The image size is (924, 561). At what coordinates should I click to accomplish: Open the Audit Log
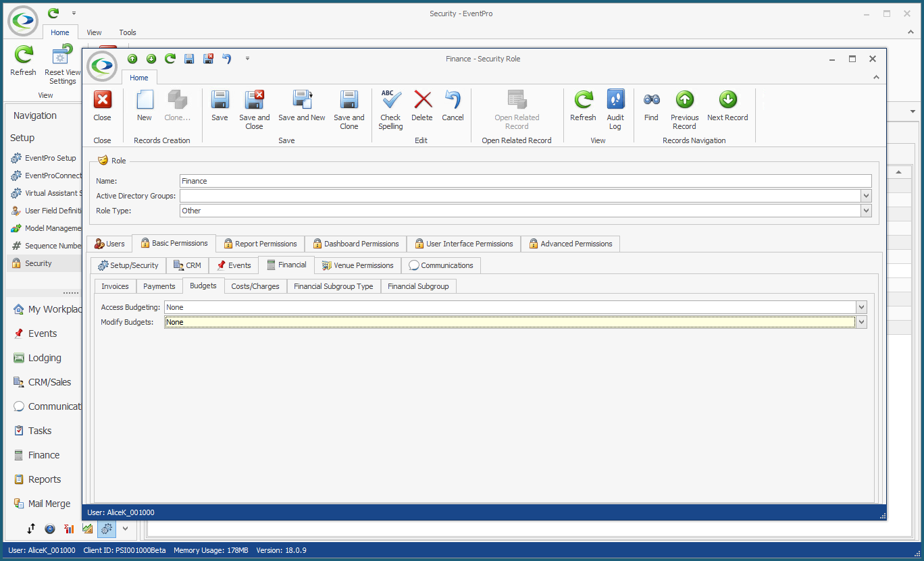coord(615,110)
